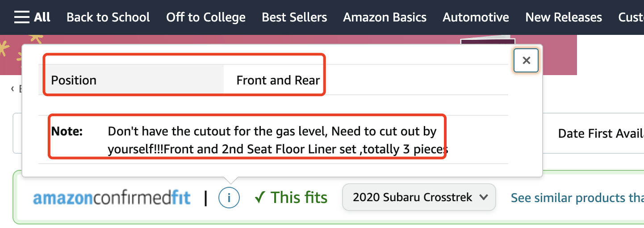Click the amazonconfirmedfit logo

pos(112,198)
